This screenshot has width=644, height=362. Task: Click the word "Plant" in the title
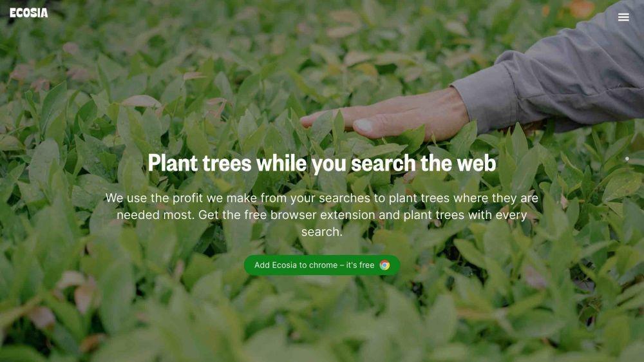(x=173, y=163)
